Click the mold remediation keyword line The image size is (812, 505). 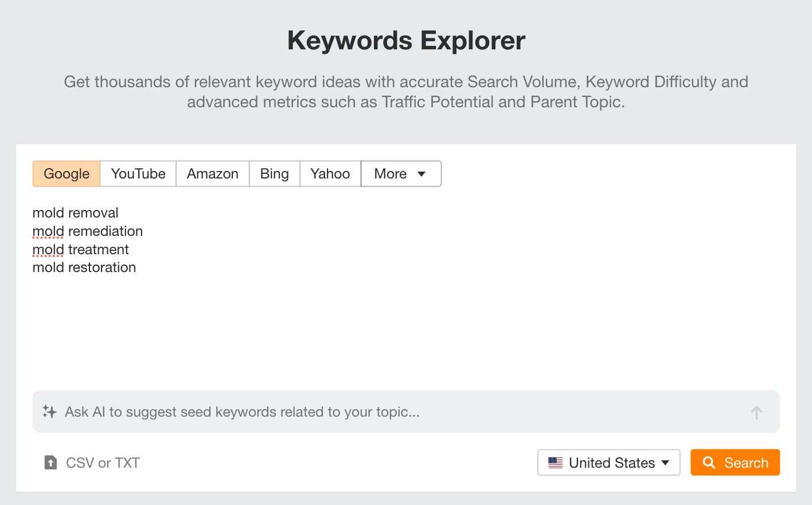point(87,231)
